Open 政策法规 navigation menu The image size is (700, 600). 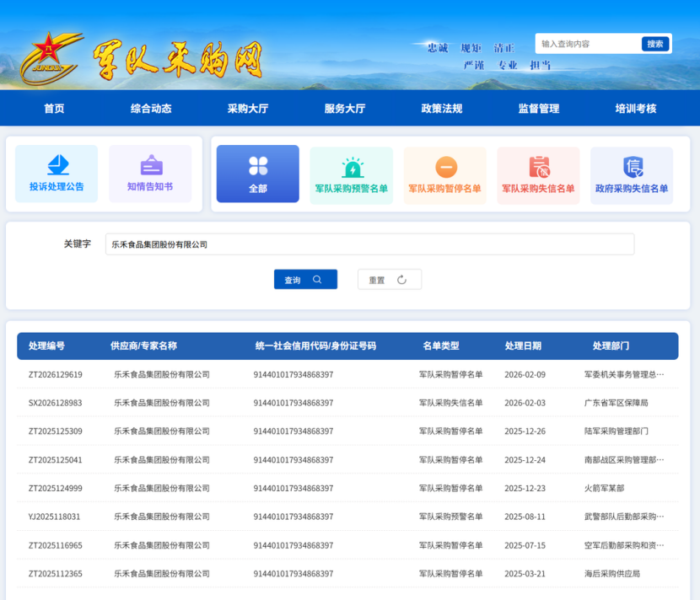click(442, 109)
